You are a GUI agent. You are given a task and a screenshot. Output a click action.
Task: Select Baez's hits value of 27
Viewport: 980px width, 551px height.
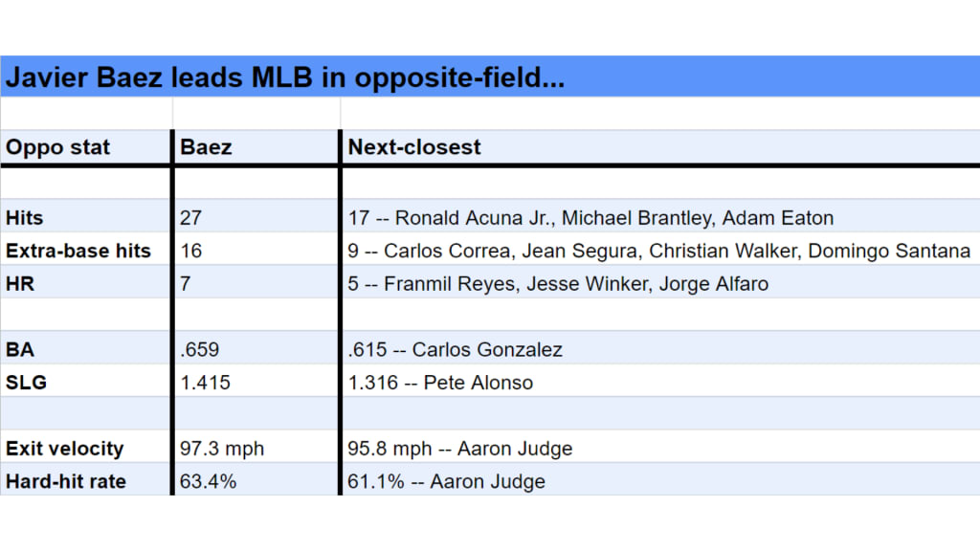click(x=256, y=216)
